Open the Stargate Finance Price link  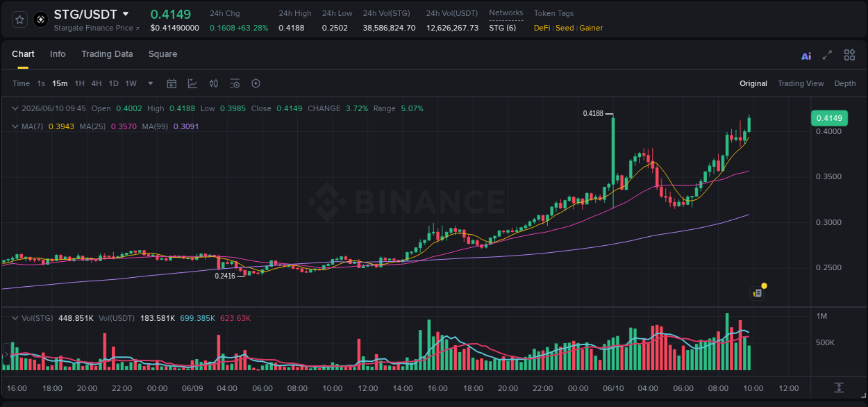97,28
